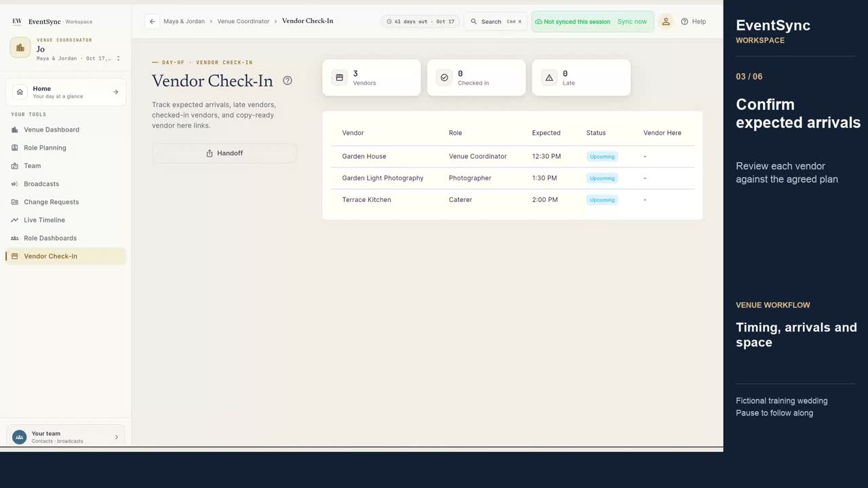Open Broadcasts in sidebar

(x=65, y=184)
